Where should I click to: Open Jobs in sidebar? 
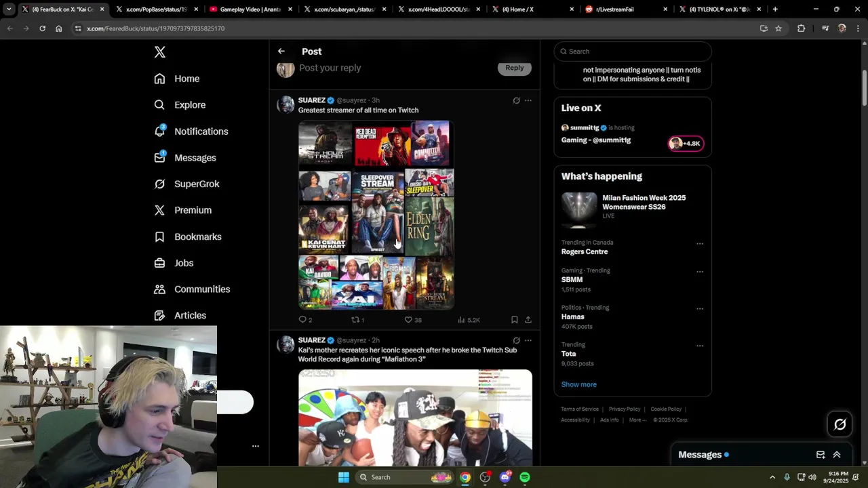point(174,263)
